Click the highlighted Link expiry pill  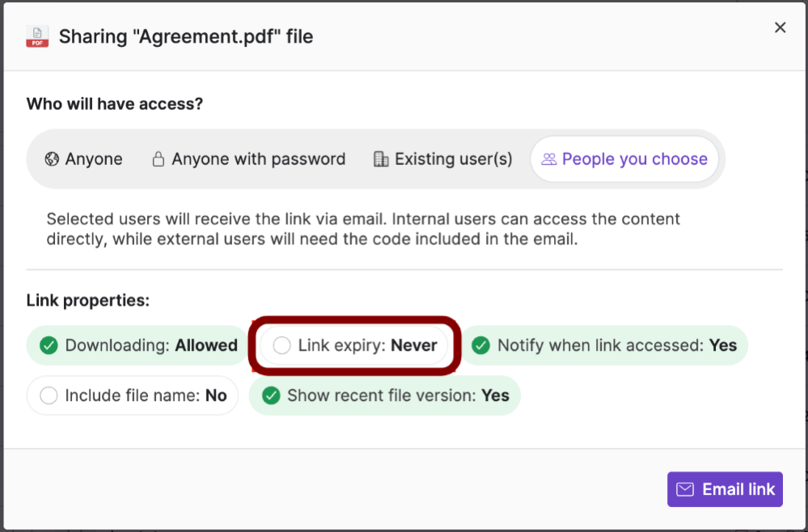(354, 345)
